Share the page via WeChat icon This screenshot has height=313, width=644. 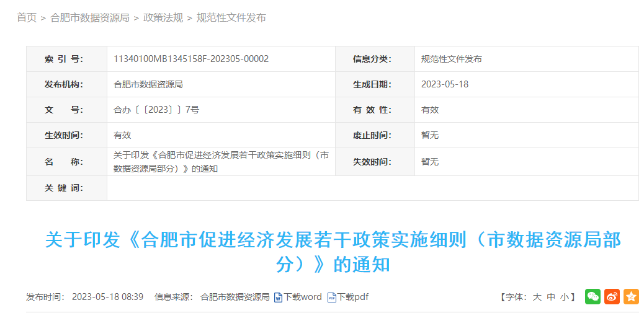click(x=593, y=297)
